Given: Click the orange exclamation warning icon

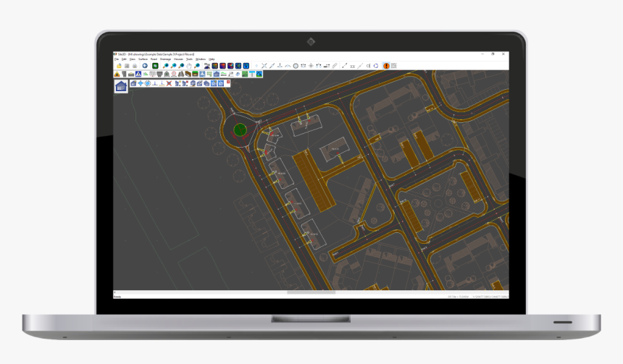Looking at the screenshot, I should [386, 66].
